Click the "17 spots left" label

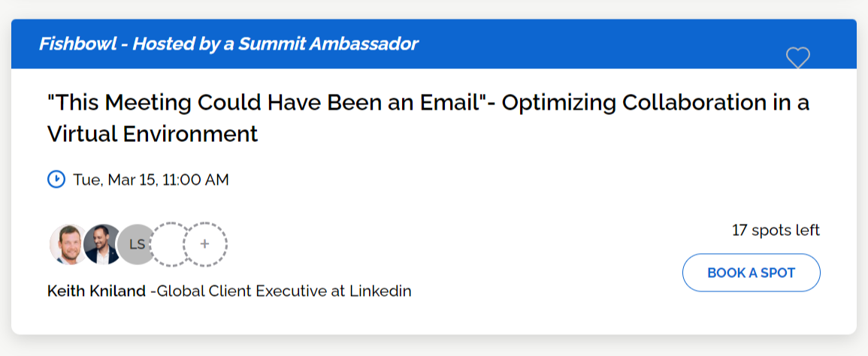(776, 230)
